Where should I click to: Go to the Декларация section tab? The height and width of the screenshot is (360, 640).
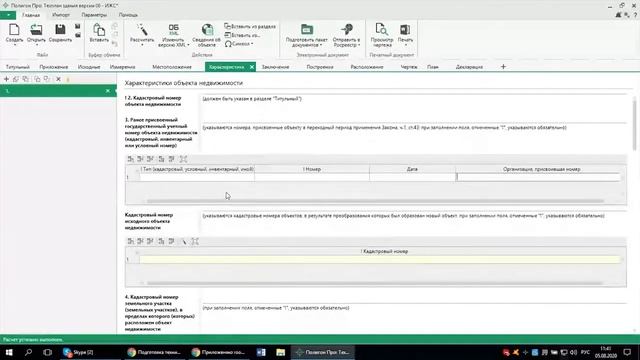(469, 67)
